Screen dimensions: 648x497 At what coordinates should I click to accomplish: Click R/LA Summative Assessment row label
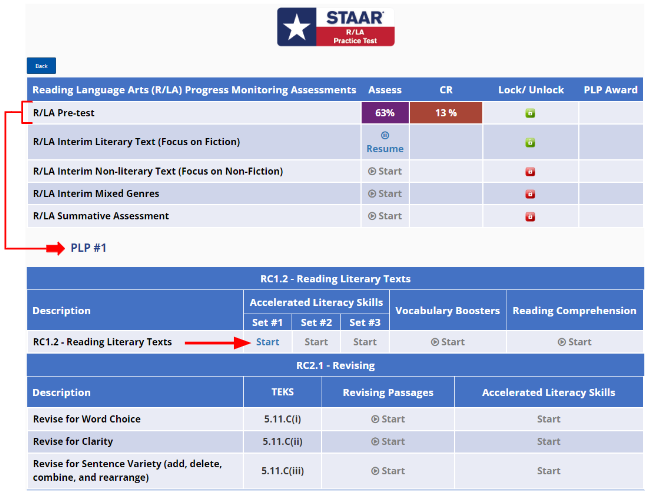pyautogui.click(x=101, y=216)
